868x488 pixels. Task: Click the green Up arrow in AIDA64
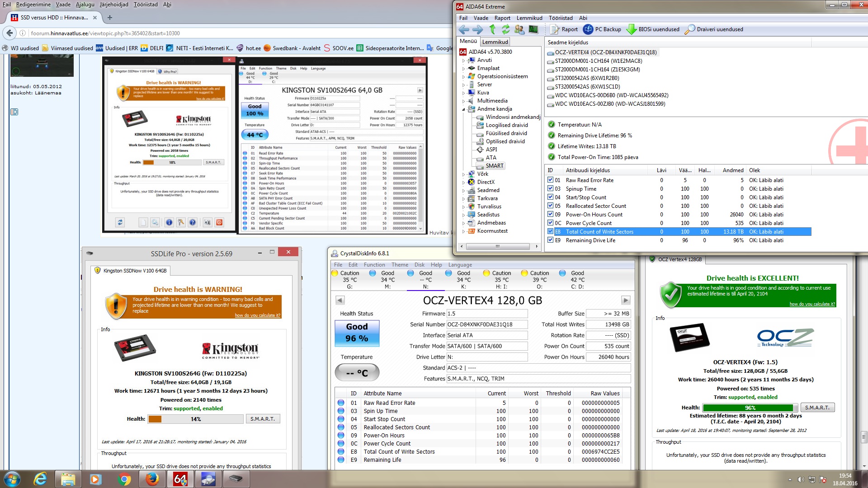492,29
